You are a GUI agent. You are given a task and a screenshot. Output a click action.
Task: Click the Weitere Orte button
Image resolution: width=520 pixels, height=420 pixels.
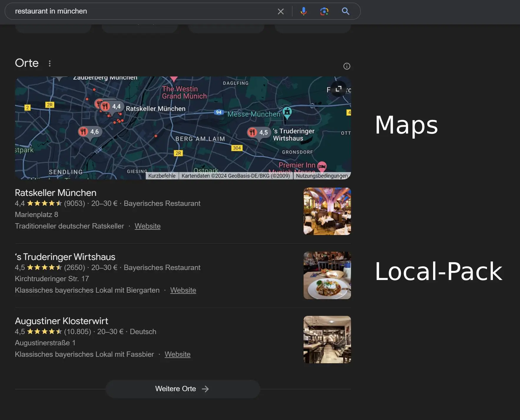click(183, 389)
